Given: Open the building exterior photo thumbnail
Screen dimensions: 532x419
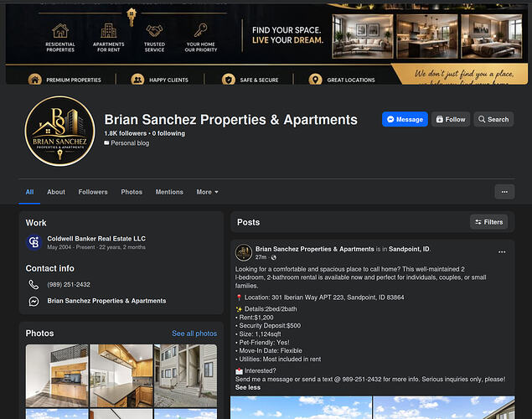Looking at the screenshot, I should 186,376.
